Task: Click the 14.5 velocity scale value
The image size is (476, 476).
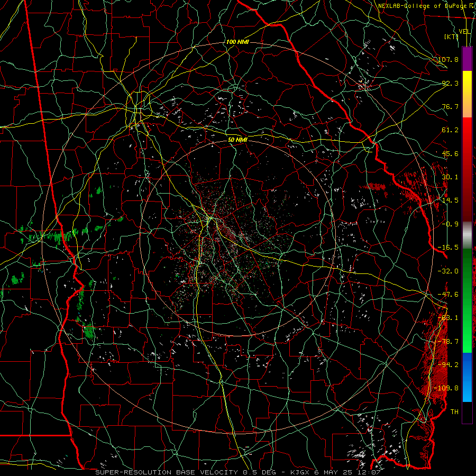Action: pyautogui.click(x=450, y=200)
